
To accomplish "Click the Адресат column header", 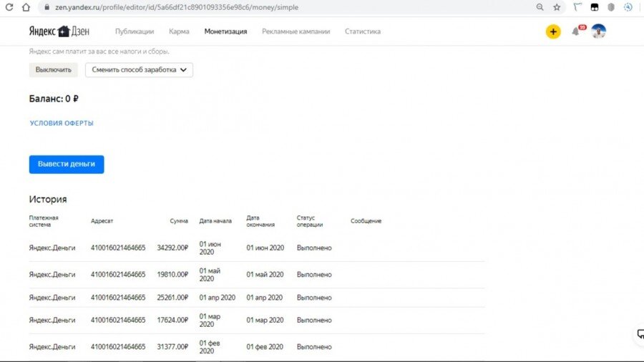I will point(102,221).
